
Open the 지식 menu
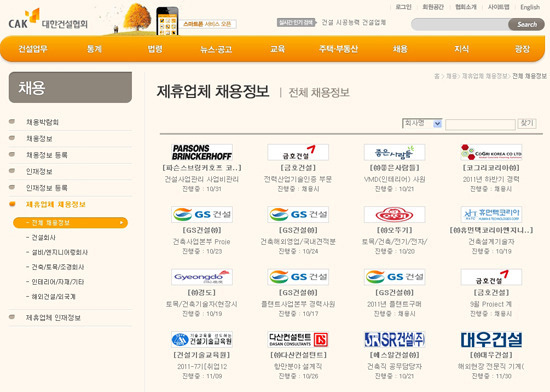[461, 49]
